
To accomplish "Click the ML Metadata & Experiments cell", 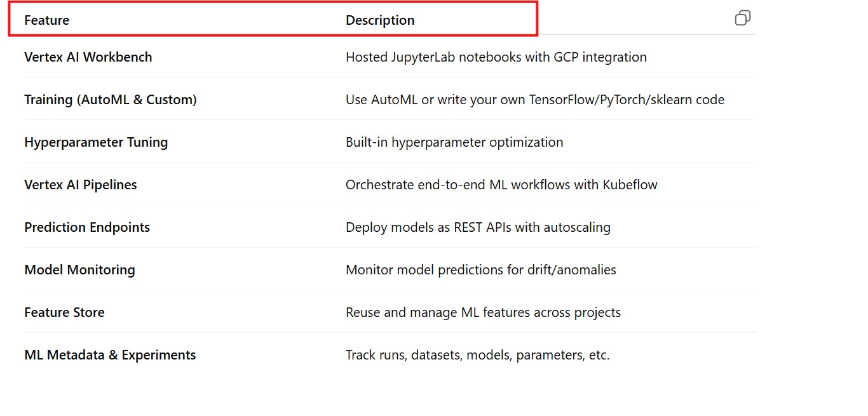I will [110, 355].
